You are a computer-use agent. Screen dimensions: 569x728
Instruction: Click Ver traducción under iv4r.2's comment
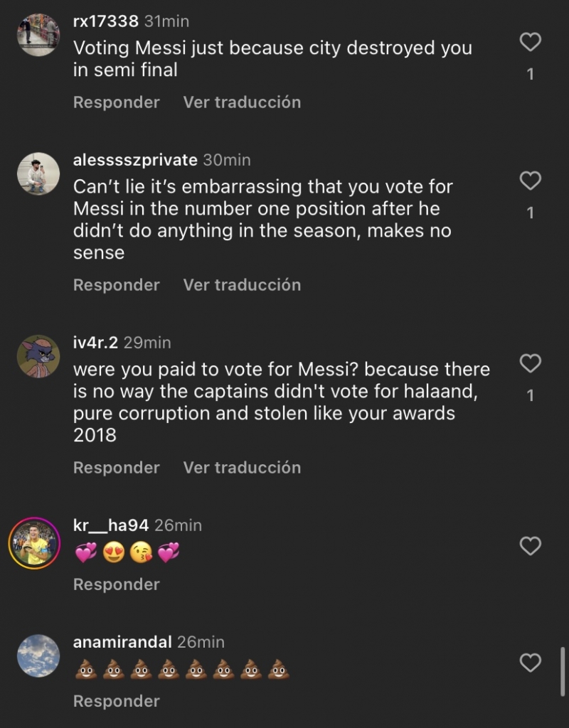pyautogui.click(x=242, y=468)
